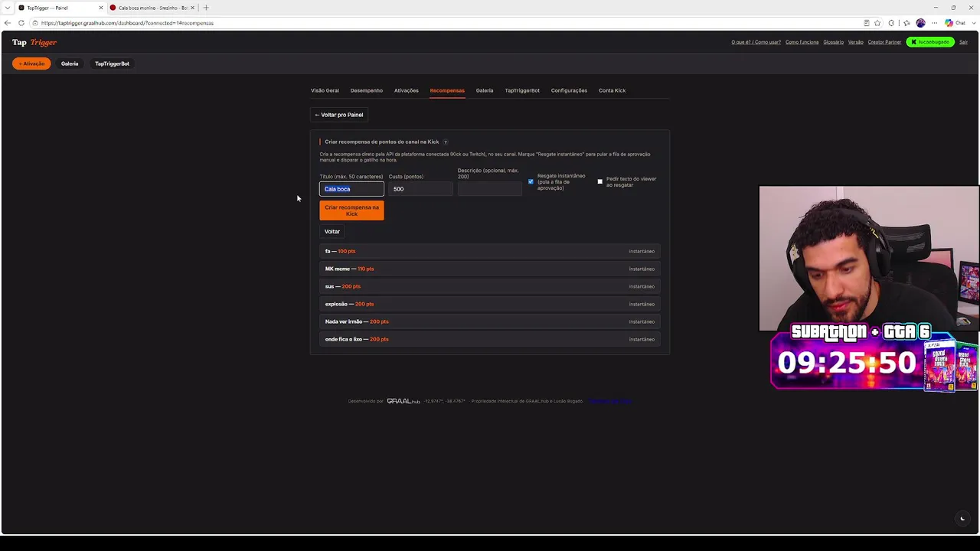Focus the Título input field
The width and height of the screenshot is (980, 551).
[351, 189]
